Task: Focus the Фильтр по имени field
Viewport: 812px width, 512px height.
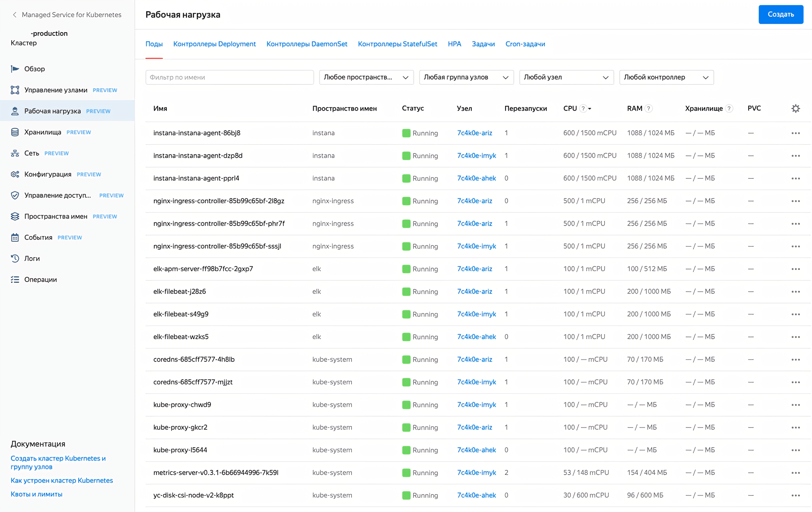Action: pos(230,77)
